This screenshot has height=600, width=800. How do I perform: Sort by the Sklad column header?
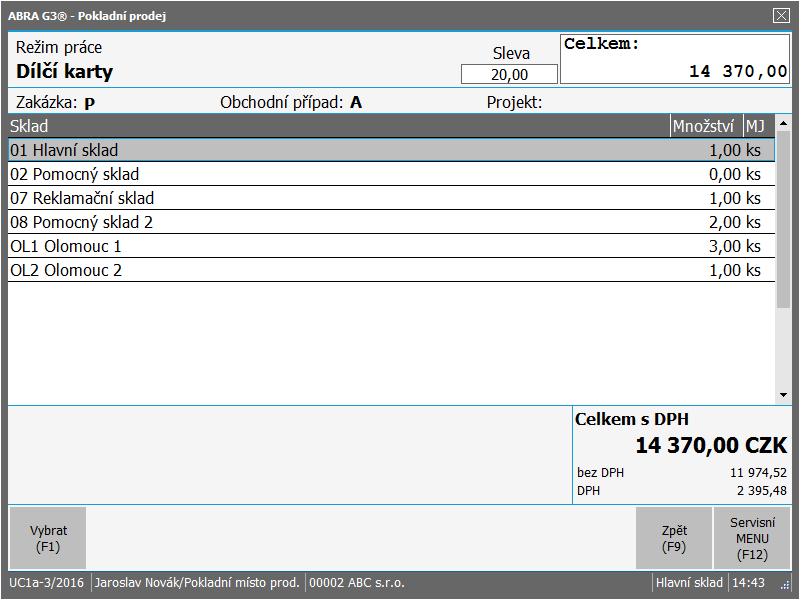338,126
